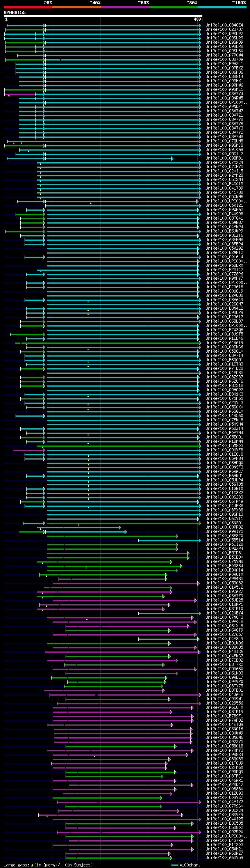Open hit UniRef100_B9HZL1
The width and height of the screenshot is (250, 868).
[224, 64]
